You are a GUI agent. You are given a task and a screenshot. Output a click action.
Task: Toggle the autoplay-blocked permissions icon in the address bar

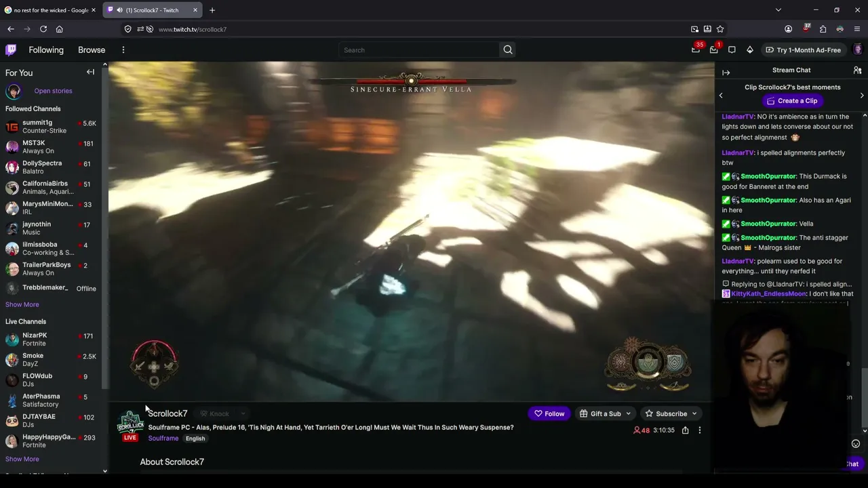[x=150, y=29]
